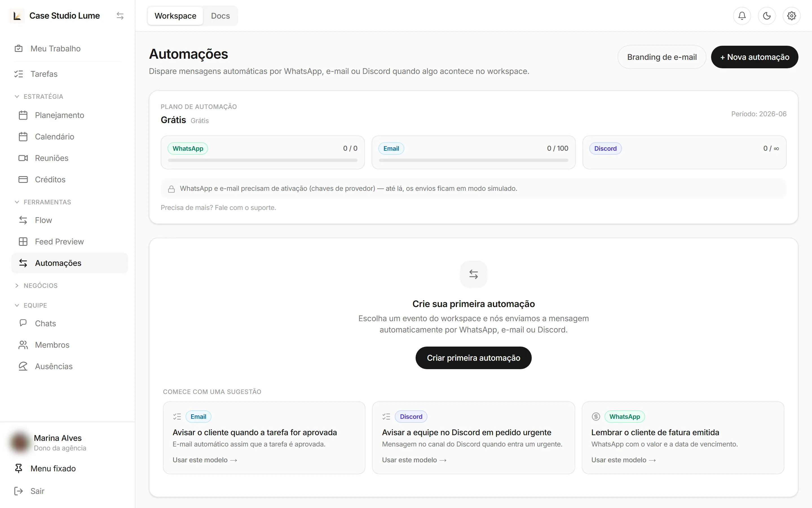Click Sair to log out
812x508 pixels.
pos(69,491)
